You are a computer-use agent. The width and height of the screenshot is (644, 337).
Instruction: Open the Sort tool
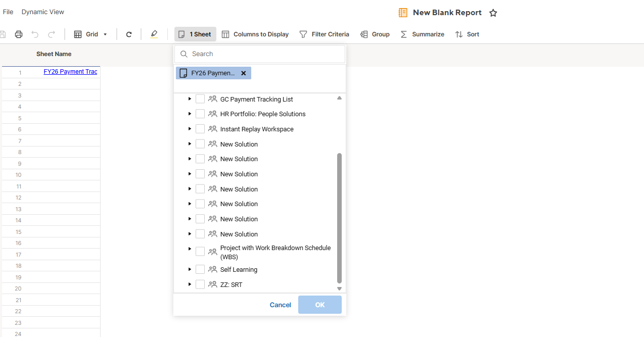tap(467, 34)
